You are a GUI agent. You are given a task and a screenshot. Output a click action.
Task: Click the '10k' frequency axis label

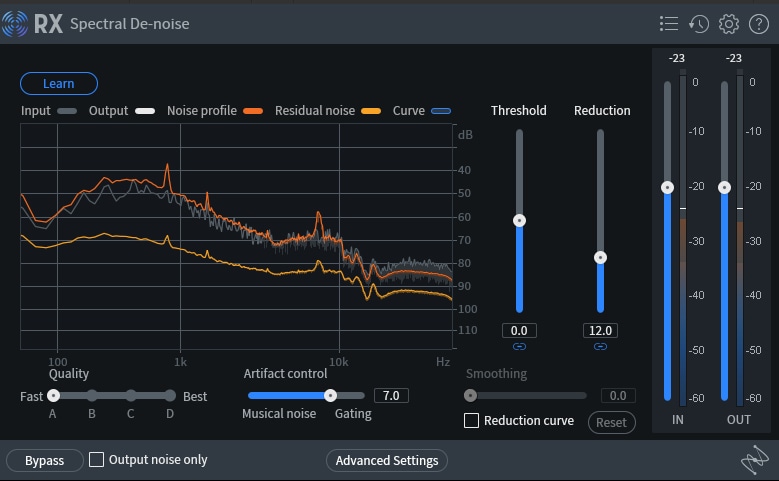coord(339,362)
